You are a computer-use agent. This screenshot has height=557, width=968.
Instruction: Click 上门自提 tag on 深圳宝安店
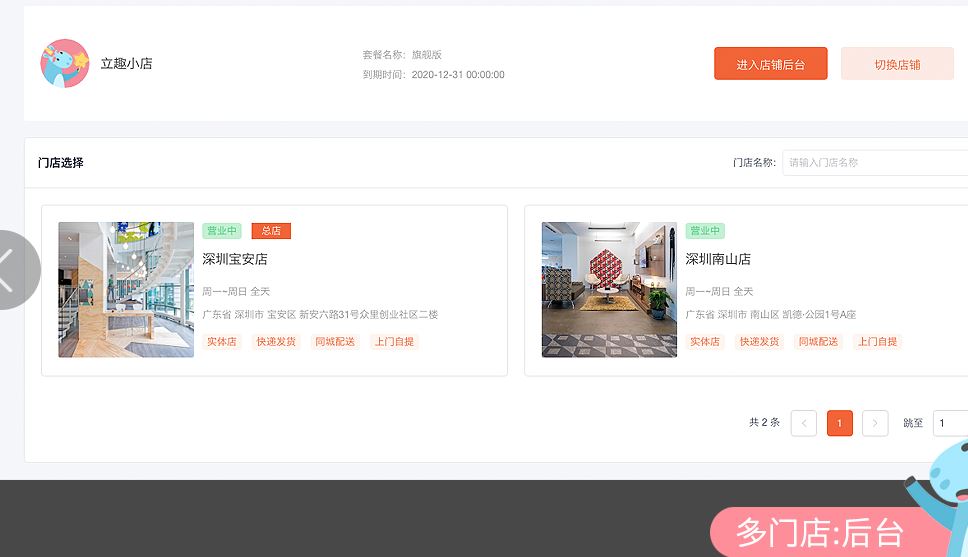[394, 342]
